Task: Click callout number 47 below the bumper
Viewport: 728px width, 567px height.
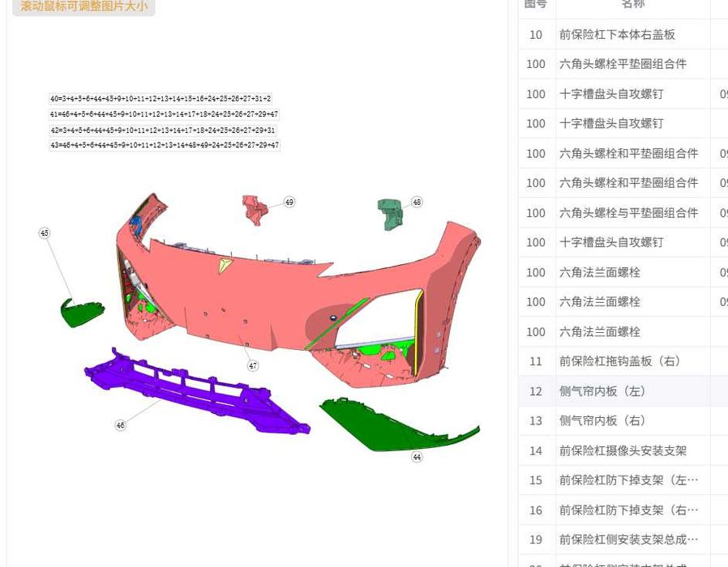Action: [253, 365]
